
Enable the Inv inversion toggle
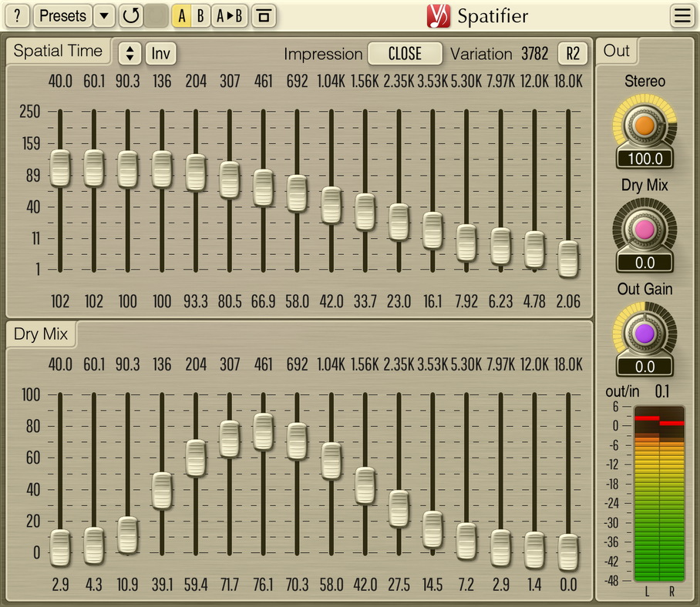160,53
